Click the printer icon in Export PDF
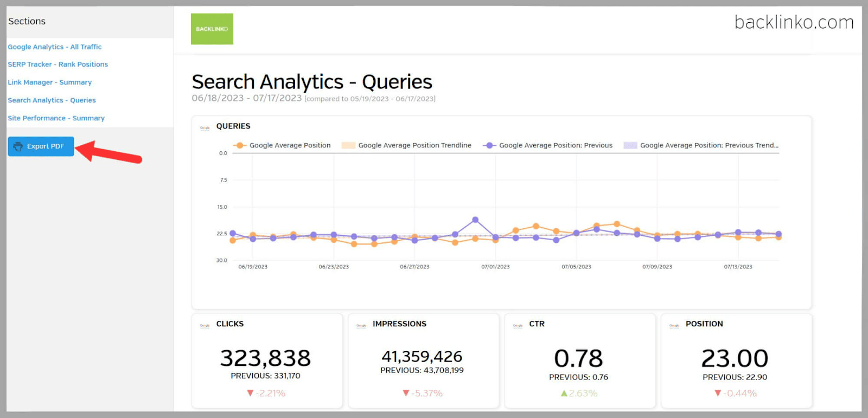The width and height of the screenshot is (868, 418). (x=18, y=146)
